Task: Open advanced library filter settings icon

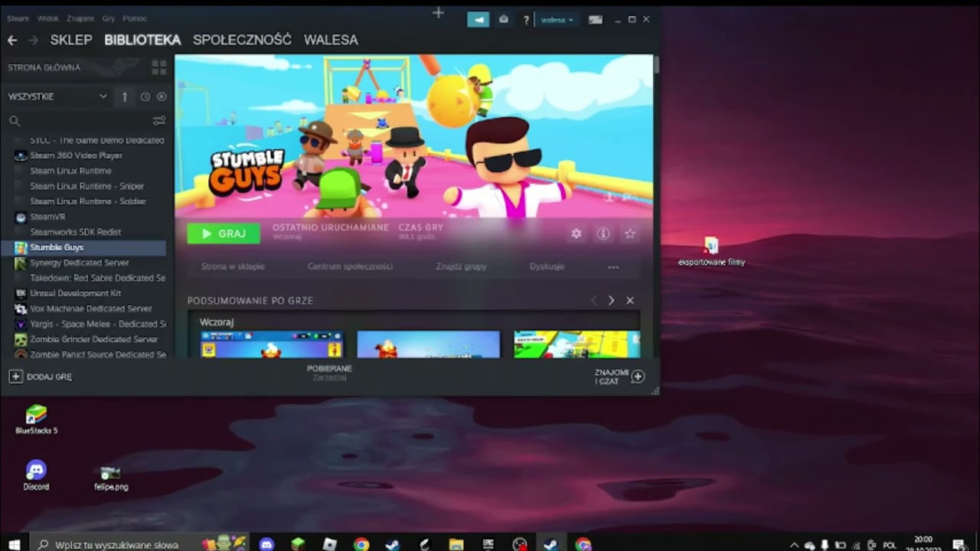Action: coord(159,120)
